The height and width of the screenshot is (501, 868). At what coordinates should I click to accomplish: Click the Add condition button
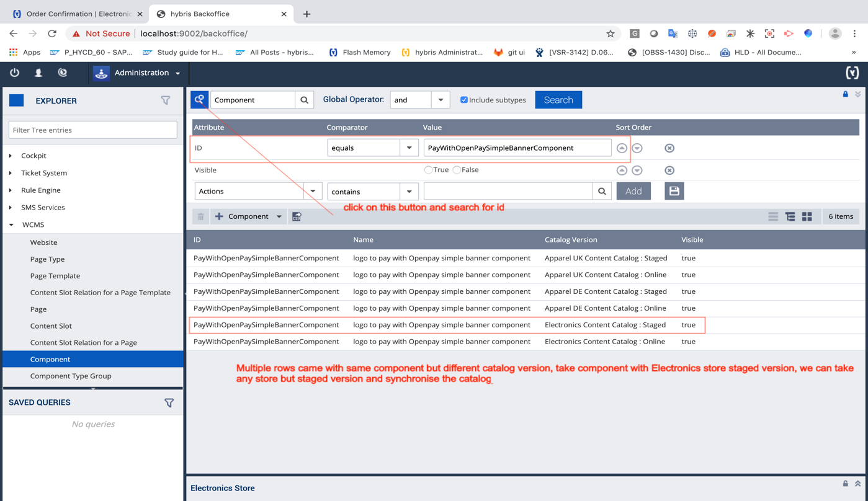pyautogui.click(x=633, y=191)
